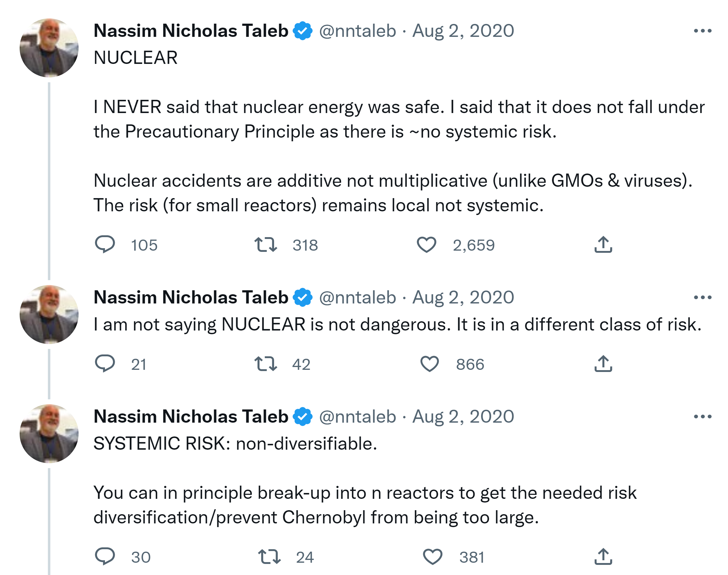Share the first NUCLEAR tweet

click(603, 244)
